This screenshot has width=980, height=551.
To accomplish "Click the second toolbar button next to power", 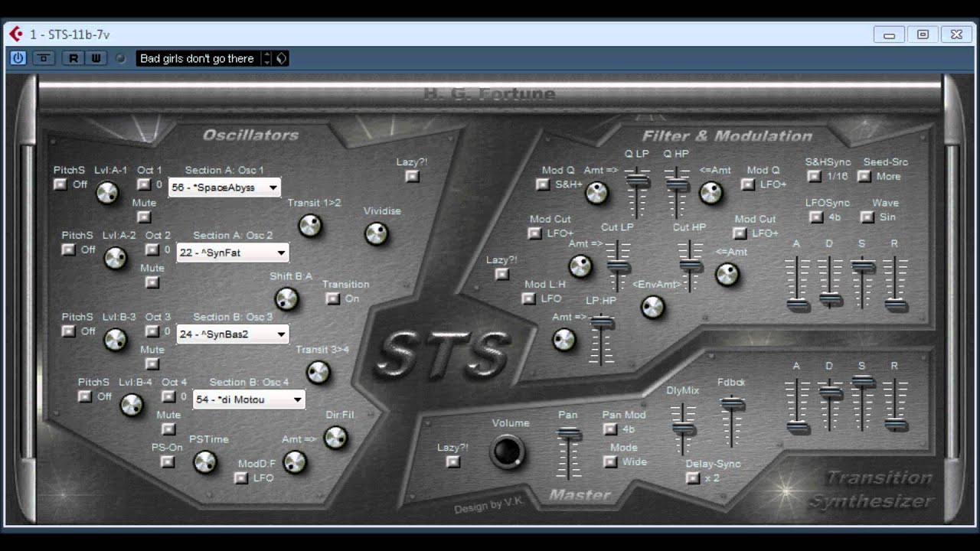I will click(44, 58).
